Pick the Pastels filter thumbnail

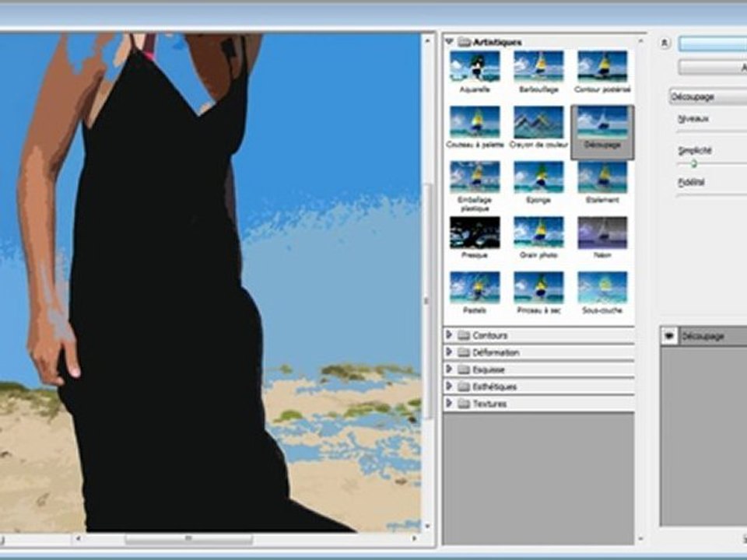click(x=475, y=288)
